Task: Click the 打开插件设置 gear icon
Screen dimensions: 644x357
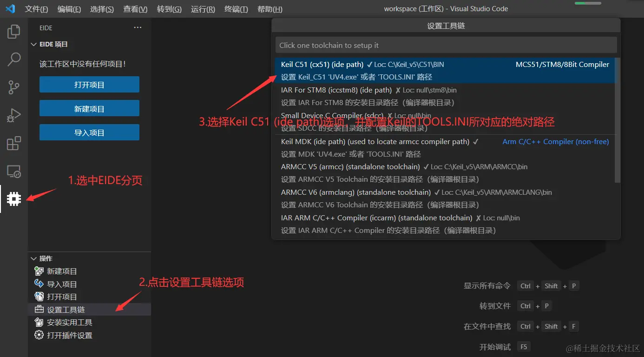Action: coord(39,335)
